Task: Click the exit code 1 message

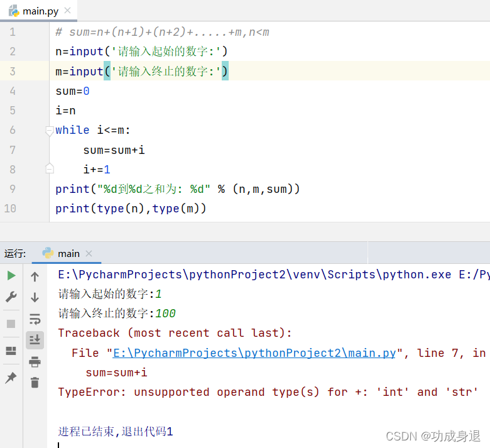Action: tap(116, 432)
